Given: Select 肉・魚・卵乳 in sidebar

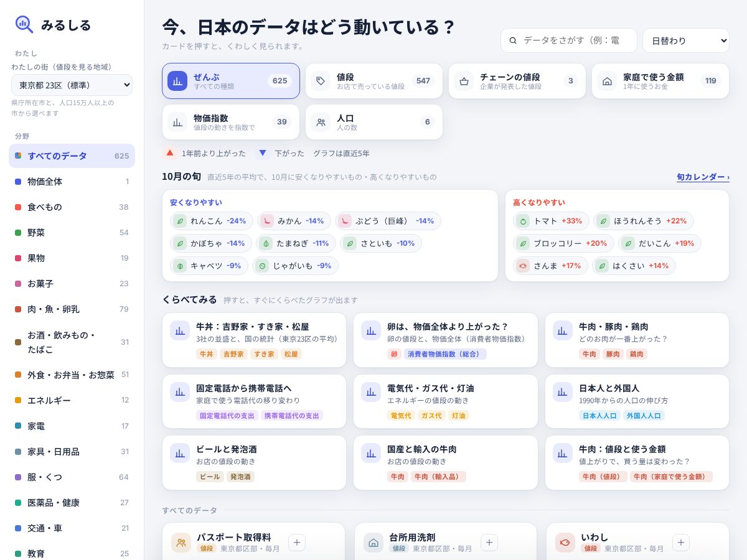Looking at the screenshot, I should [72, 309].
